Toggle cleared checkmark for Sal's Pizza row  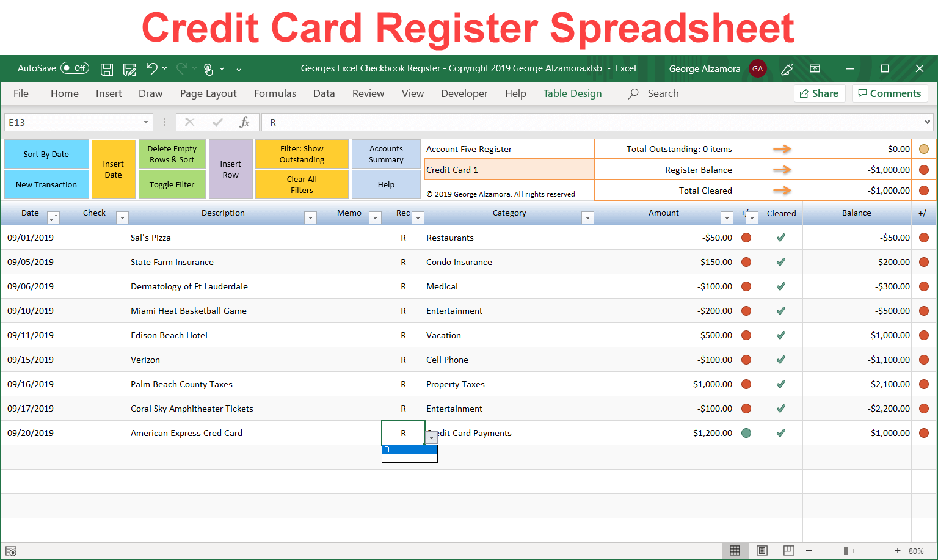[x=780, y=238]
